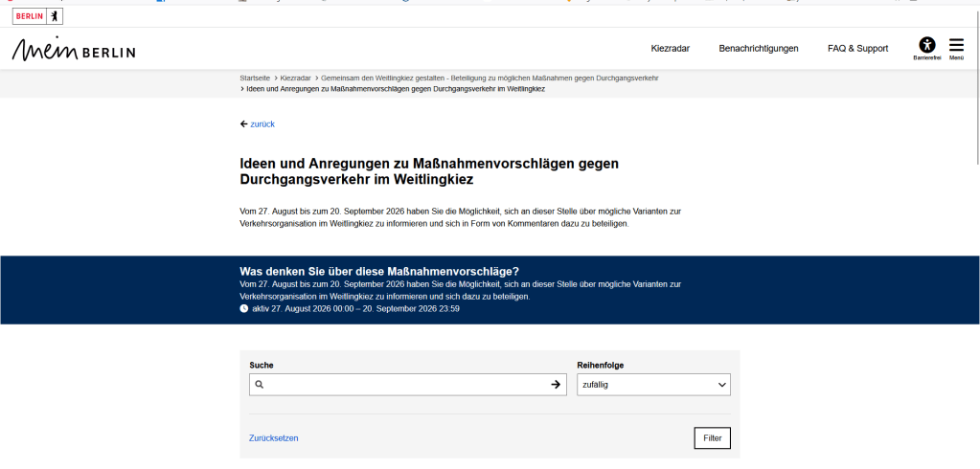Click the 'Reihenfolge' label

coord(600,366)
